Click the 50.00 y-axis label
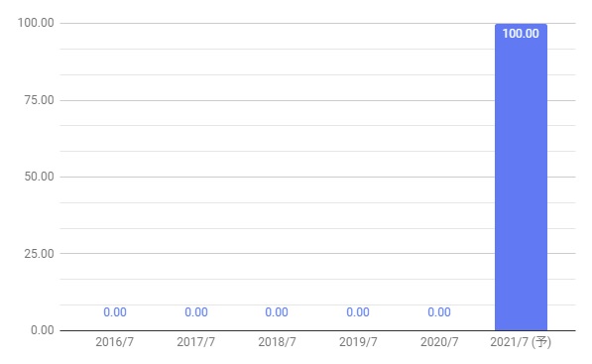592x364 pixels. click(x=40, y=177)
